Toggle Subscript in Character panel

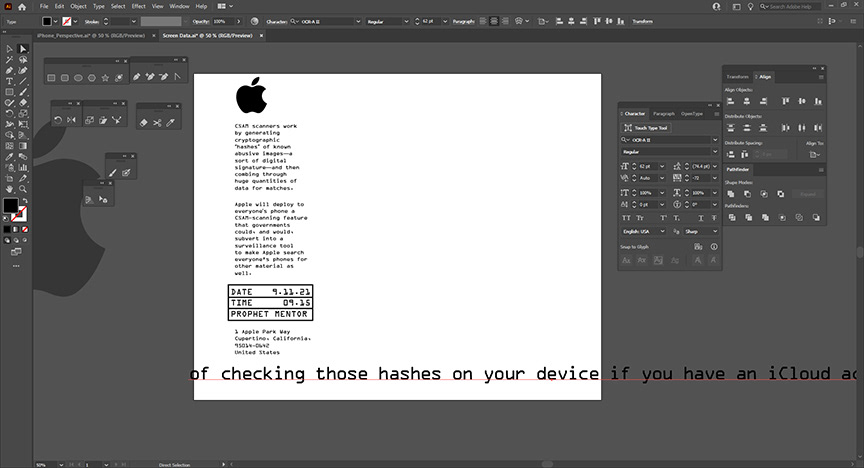point(677,218)
